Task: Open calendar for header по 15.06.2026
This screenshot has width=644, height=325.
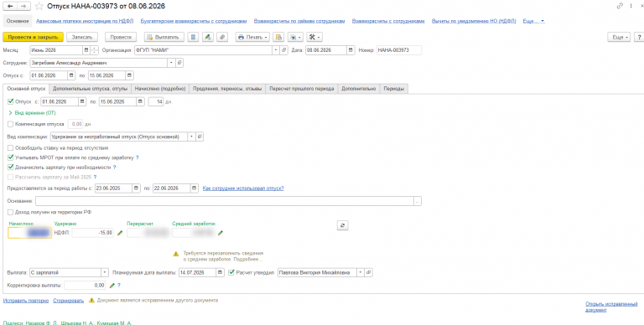Action: 129,75
